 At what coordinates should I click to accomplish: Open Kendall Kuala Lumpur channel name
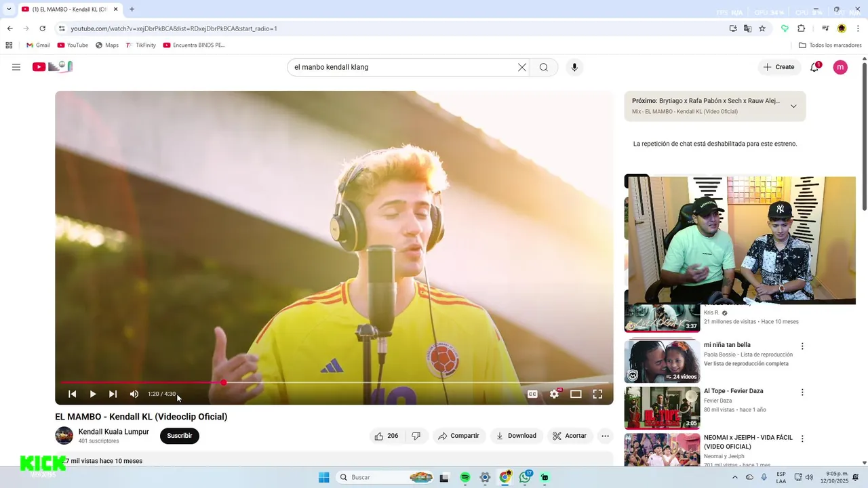(114, 432)
